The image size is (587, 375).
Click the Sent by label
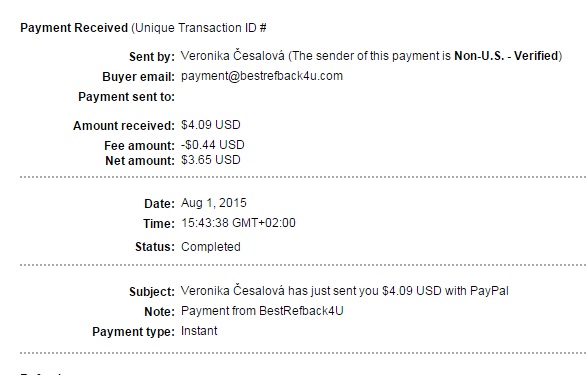tap(152, 57)
